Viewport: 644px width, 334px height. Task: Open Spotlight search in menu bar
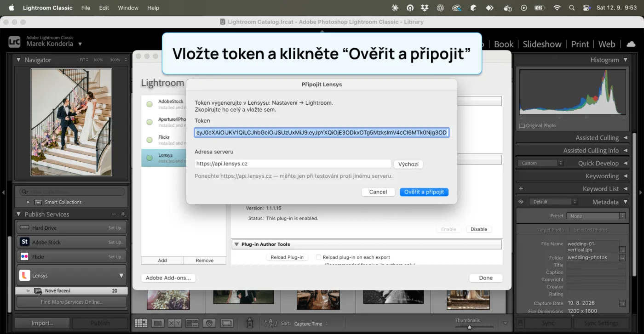[x=572, y=8]
